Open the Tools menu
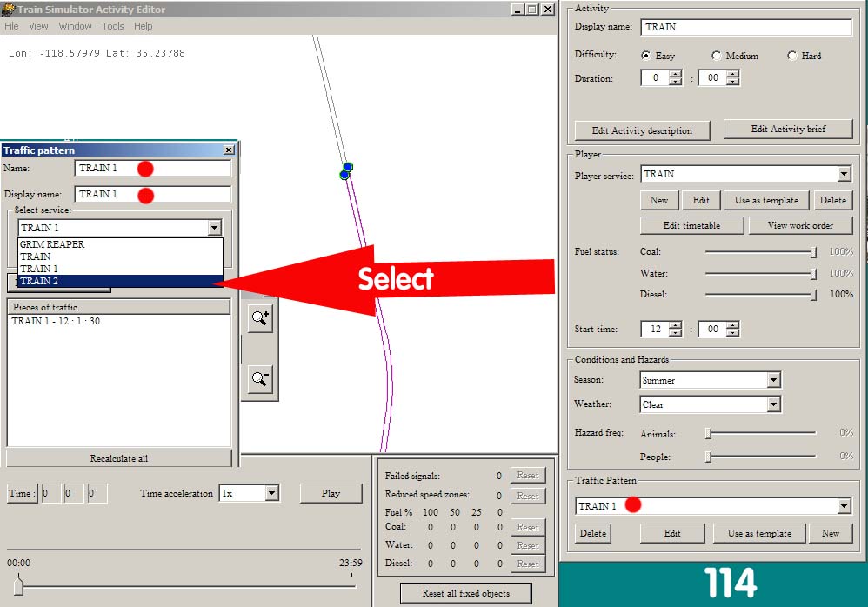The image size is (868, 607). click(113, 26)
